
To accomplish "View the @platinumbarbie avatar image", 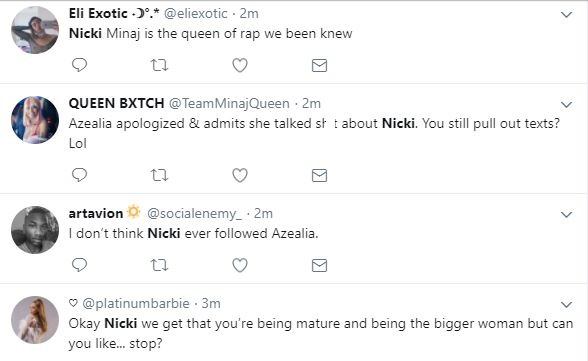I will [35, 320].
